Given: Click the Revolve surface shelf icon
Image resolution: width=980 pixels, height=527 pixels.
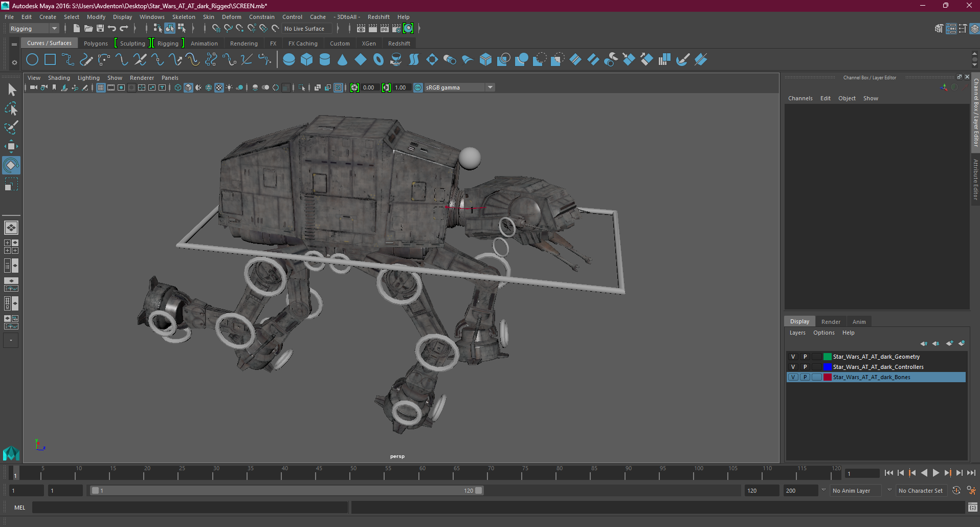Looking at the screenshot, I should [x=396, y=60].
